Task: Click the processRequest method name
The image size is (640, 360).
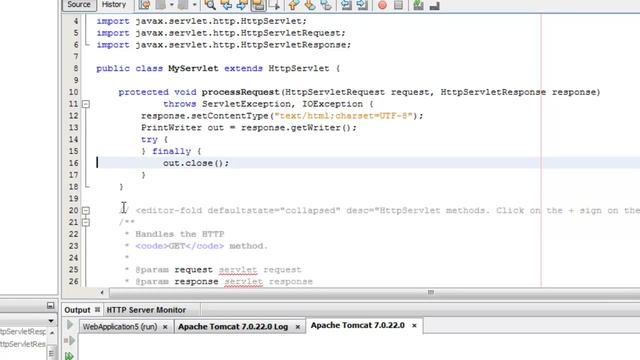Action: click(240, 92)
